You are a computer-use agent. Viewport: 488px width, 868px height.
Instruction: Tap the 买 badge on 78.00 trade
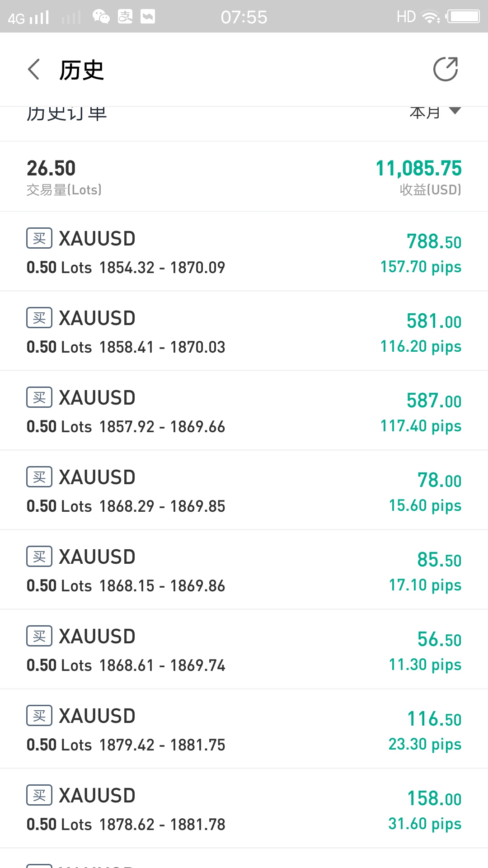click(x=39, y=477)
